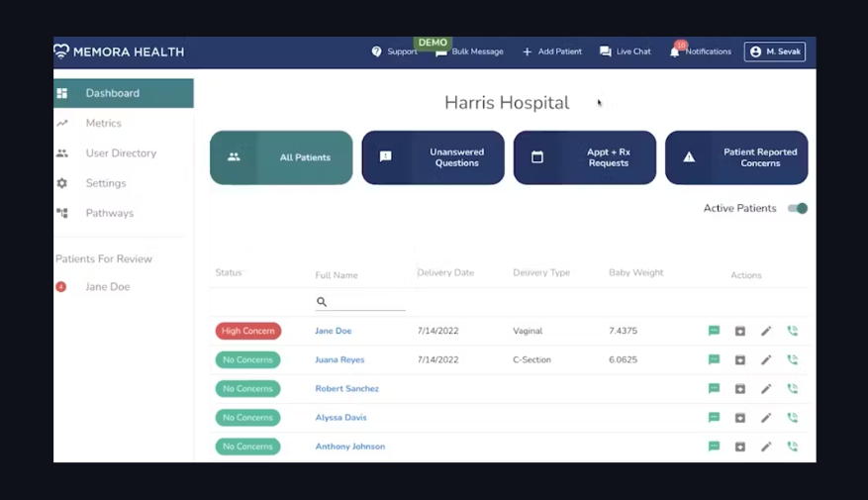Archive Juana Reyes patient row
The height and width of the screenshot is (500, 868).
pos(740,360)
